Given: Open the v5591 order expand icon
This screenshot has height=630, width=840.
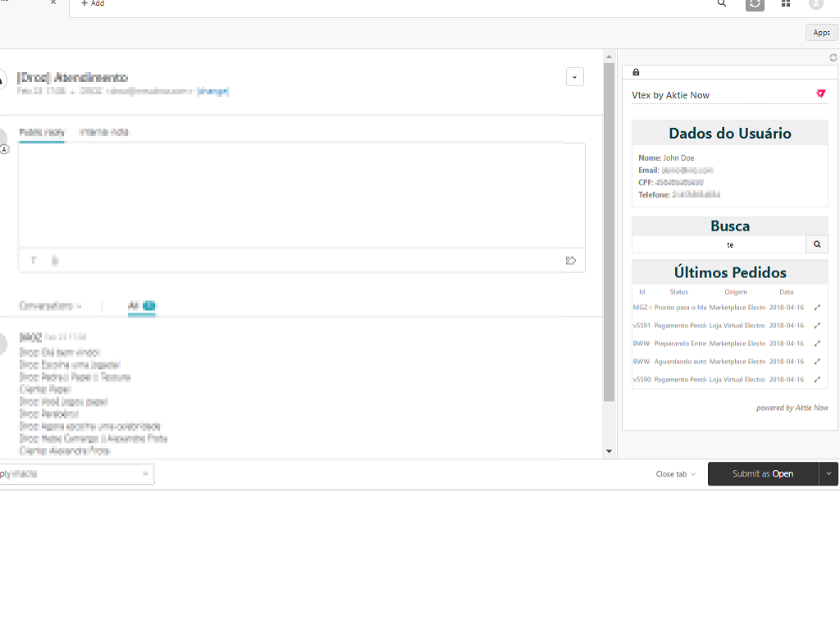Looking at the screenshot, I should click(817, 326).
